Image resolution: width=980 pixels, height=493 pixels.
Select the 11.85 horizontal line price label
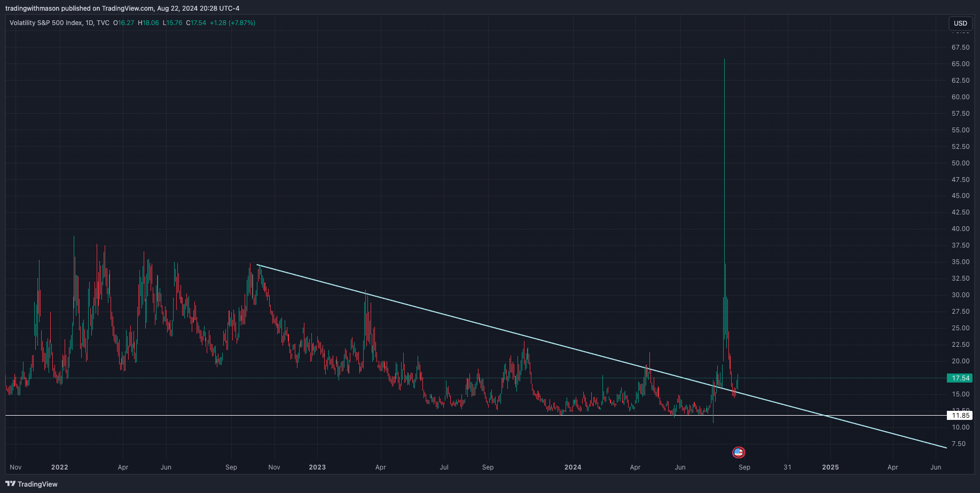960,415
